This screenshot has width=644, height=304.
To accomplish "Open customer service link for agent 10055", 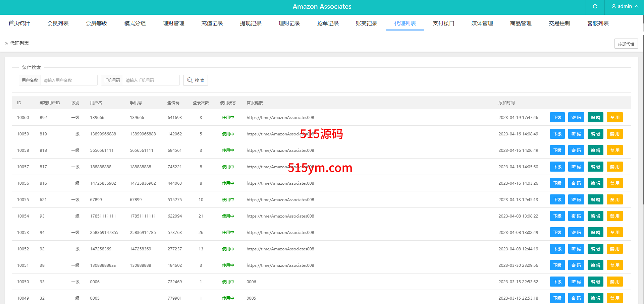I will (280, 200).
